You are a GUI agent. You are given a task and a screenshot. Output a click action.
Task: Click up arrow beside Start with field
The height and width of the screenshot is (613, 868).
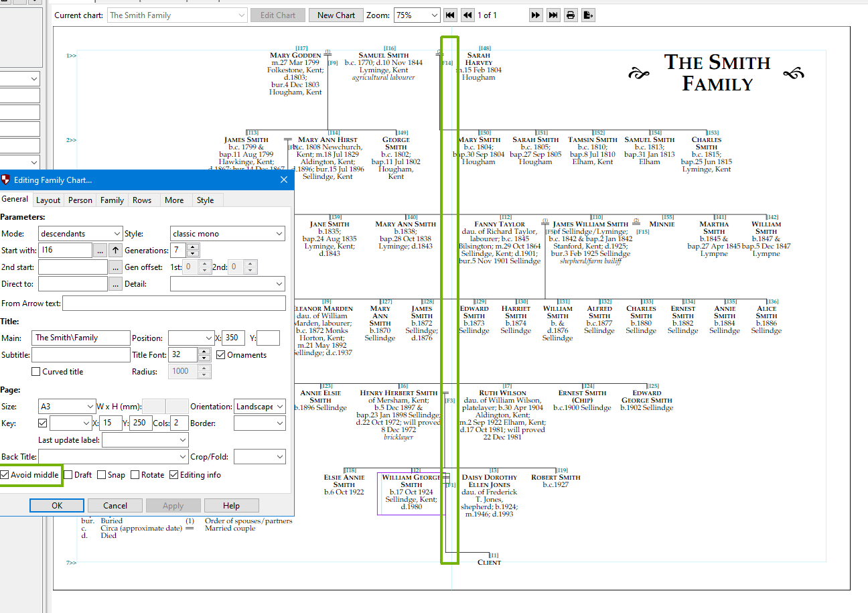[x=116, y=251]
